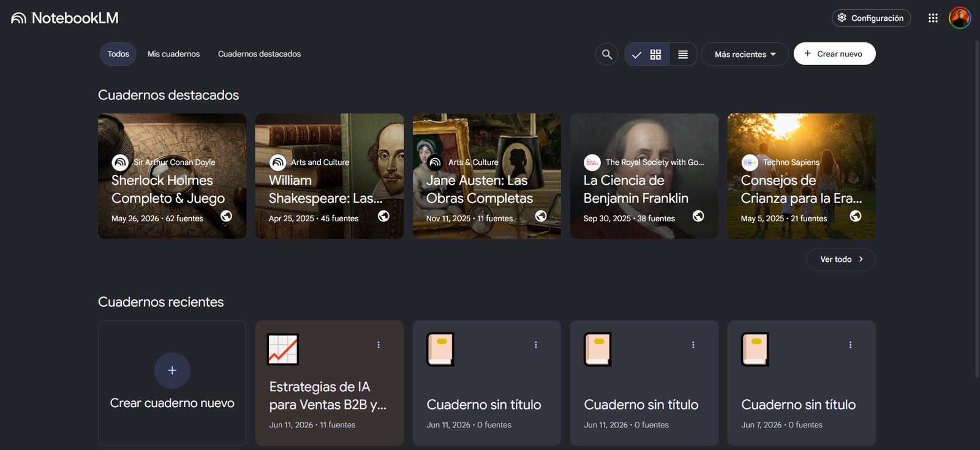Click the Jun 7, 2026 · 0 fuentes text
Screen dimensions: 980x450
click(782, 425)
